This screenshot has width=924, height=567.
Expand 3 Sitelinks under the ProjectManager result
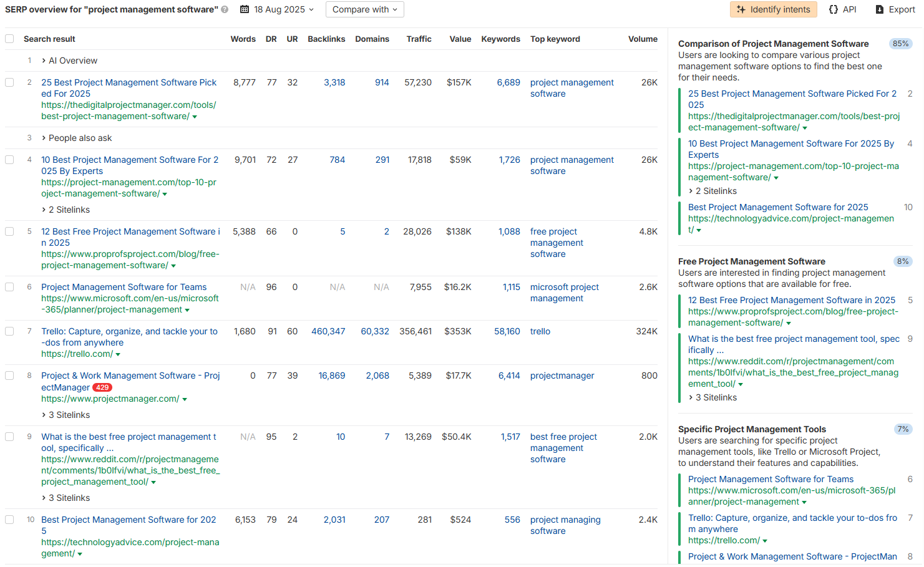point(69,415)
